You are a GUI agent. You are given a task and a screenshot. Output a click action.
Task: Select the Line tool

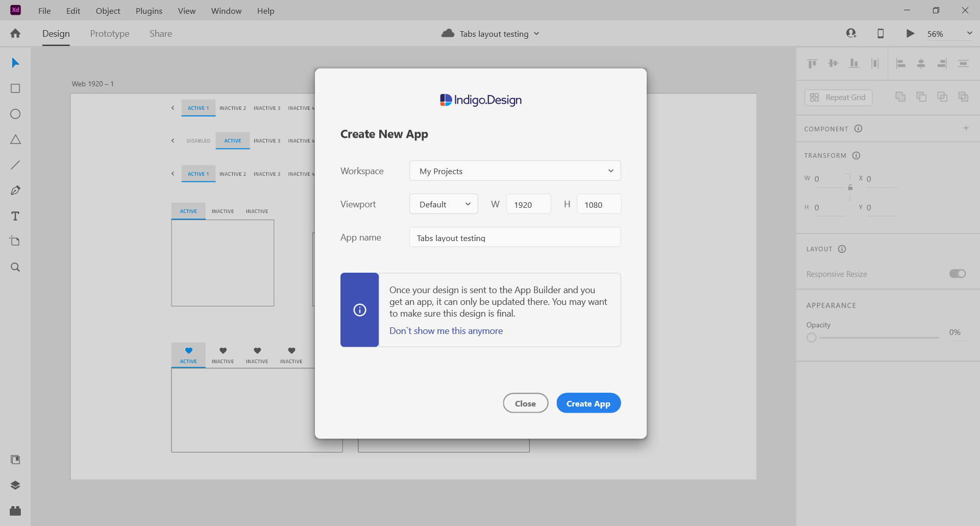pyautogui.click(x=15, y=165)
